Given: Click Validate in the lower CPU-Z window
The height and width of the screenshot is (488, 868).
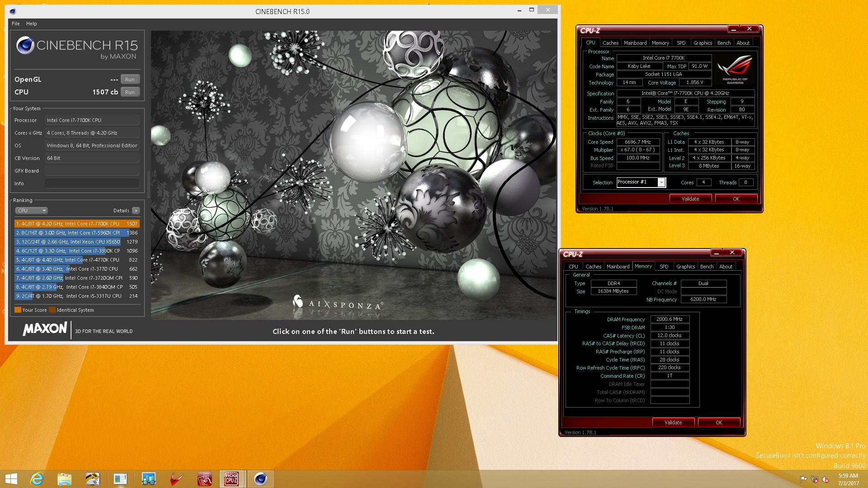Looking at the screenshot, I should [673, 422].
